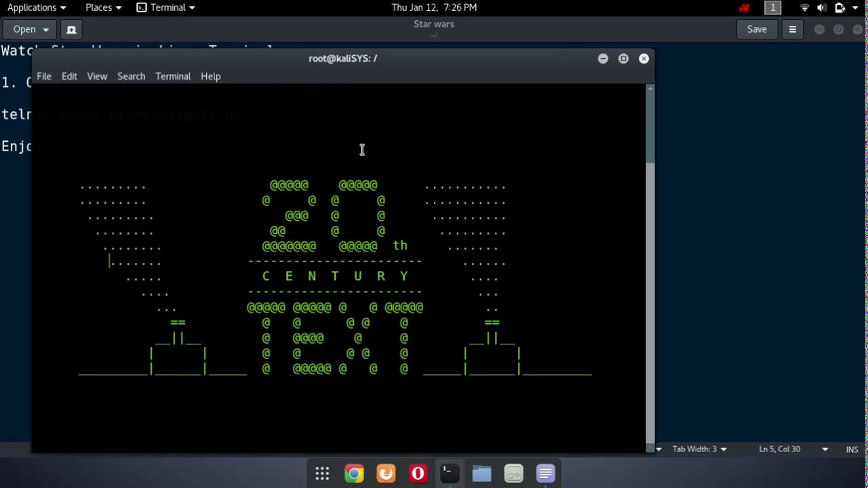The width and height of the screenshot is (868, 488).
Task: Click the terminal title root@kaliSYS: /
Action: [x=342, y=58]
